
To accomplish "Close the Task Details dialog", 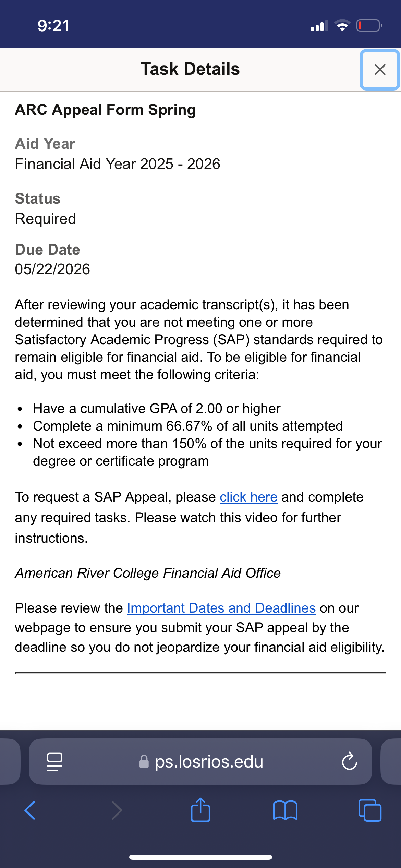I will click(x=380, y=70).
